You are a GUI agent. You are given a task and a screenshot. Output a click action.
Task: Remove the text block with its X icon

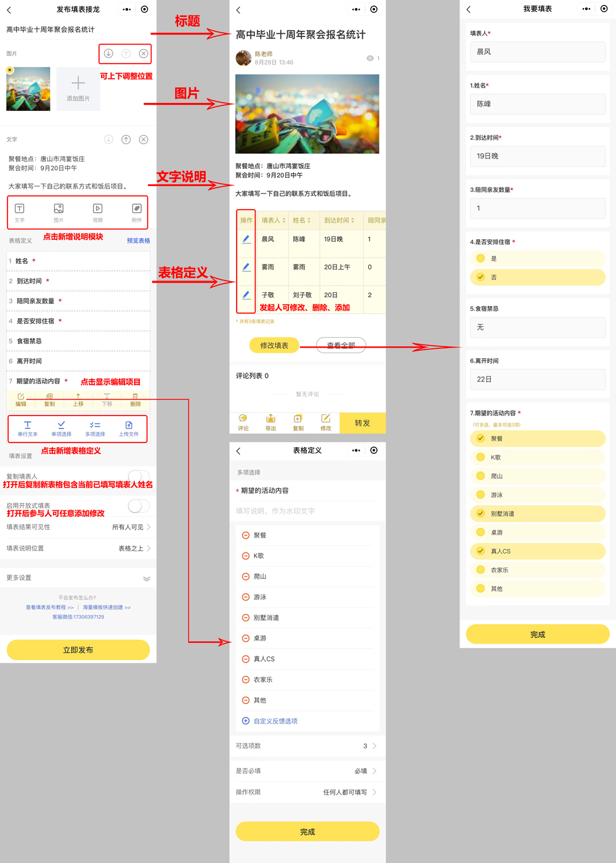[144, 139]
